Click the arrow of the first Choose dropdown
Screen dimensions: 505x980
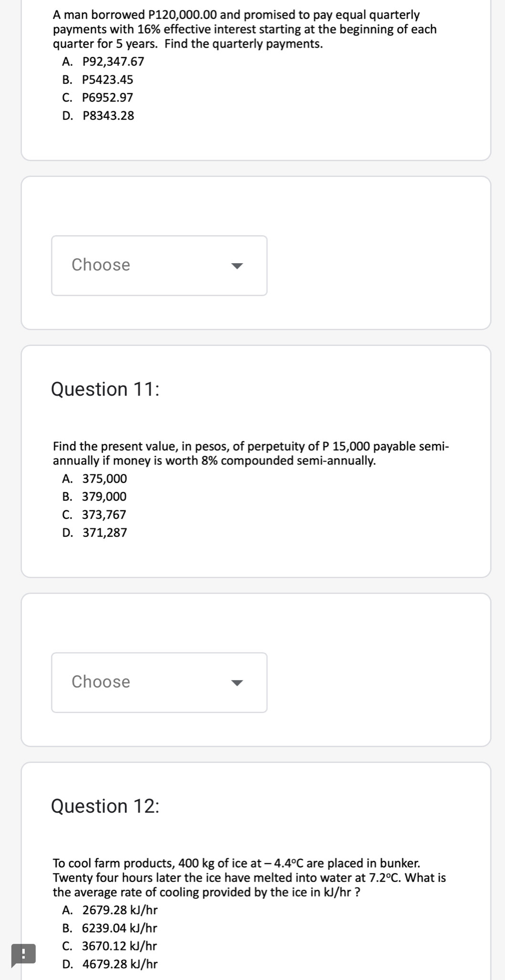(237, 266)
